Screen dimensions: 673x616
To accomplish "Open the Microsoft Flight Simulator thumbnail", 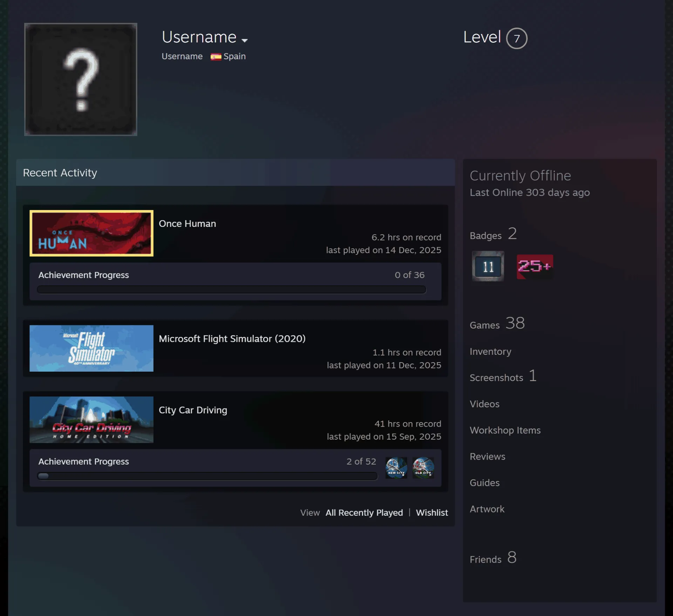I will click(x=91, y=348).
